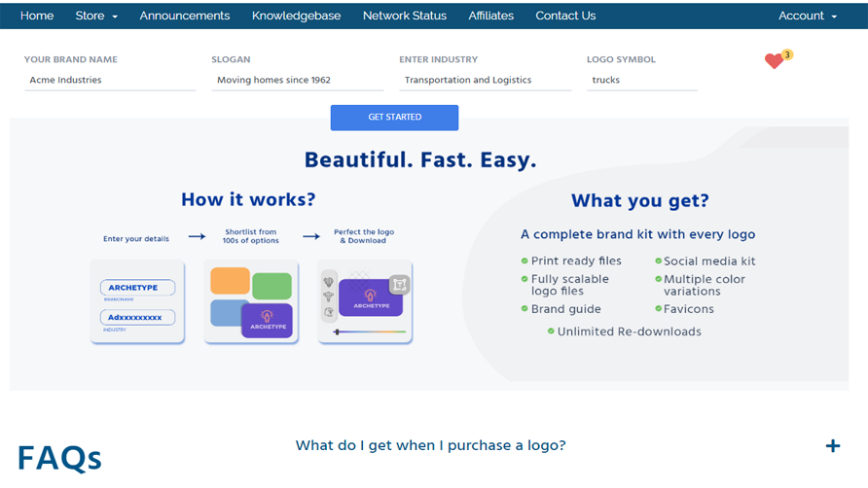Click the 'Enter your details' illustration card

coord(137,301)
